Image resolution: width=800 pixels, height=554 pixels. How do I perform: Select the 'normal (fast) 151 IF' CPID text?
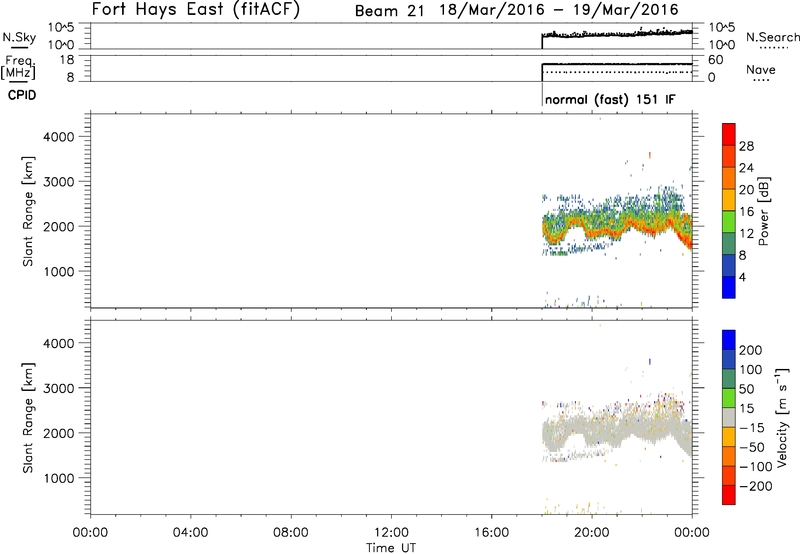click(610, 99)
